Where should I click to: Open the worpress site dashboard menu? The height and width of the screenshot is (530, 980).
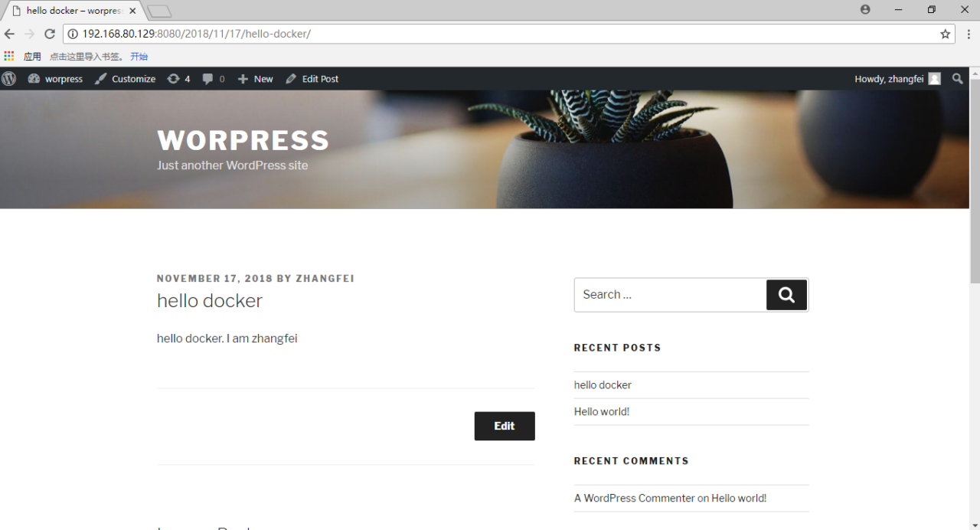55,79
